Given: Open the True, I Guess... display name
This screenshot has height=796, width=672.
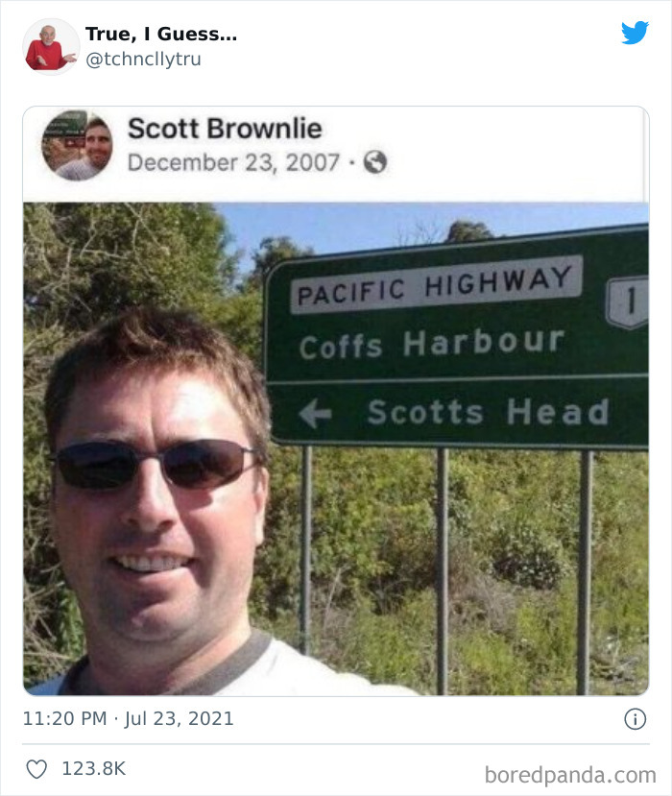Looking at the screenshot, I should click(x=161, y=34).
